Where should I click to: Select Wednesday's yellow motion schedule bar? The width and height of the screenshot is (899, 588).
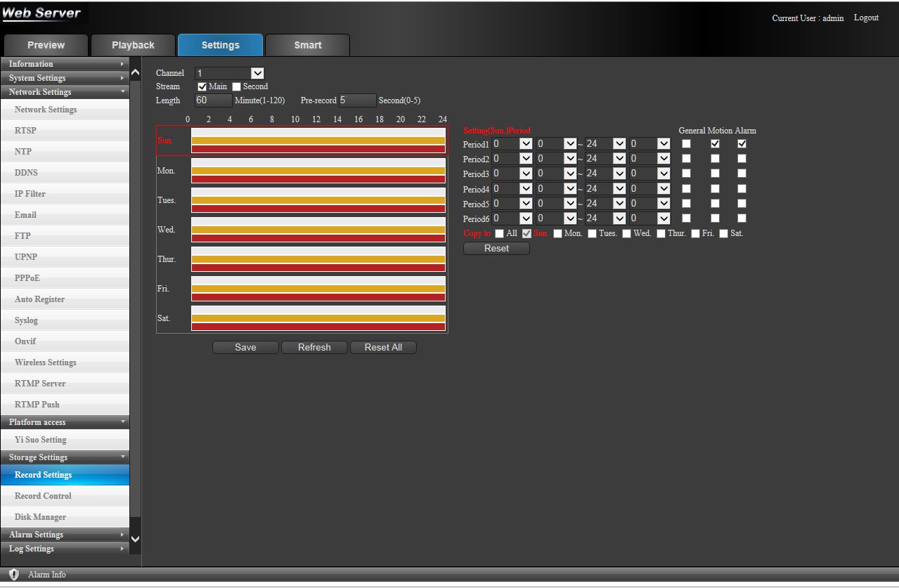coord(318,230)
